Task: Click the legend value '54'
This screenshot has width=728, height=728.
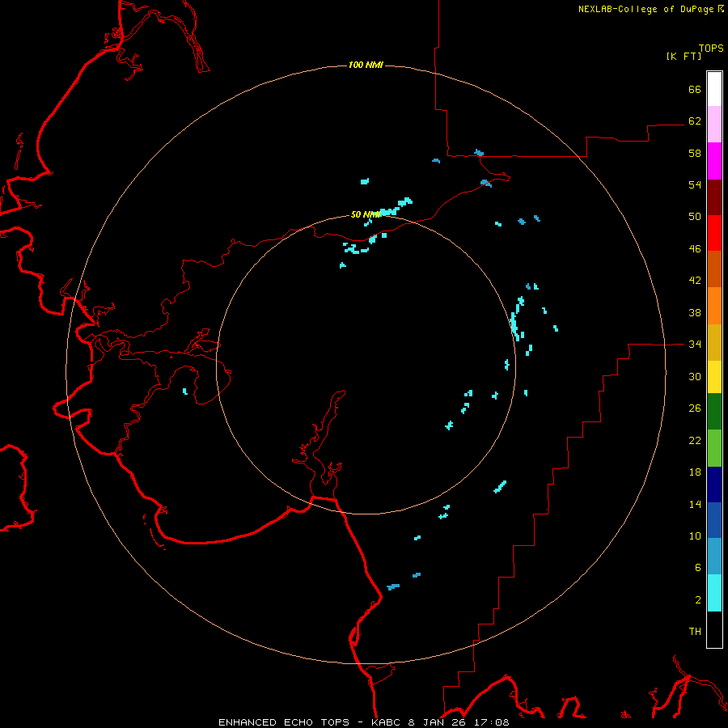Action: pos(695,184)
